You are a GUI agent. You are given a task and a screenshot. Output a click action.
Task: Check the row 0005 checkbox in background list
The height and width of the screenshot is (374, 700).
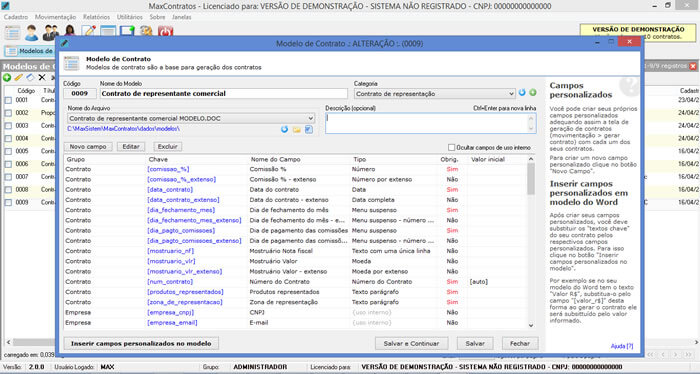coord(8,151)
